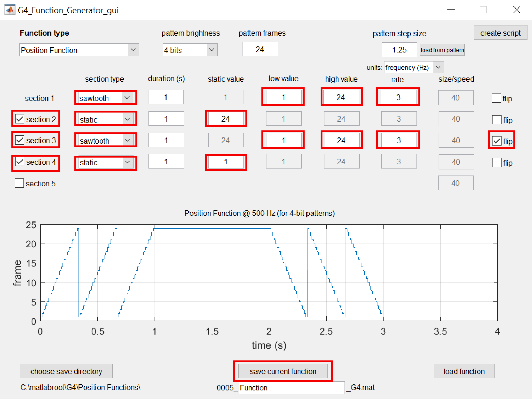Enable flip for section 1
This screenshot has width=532, height=399.
(x=496, y=98)
